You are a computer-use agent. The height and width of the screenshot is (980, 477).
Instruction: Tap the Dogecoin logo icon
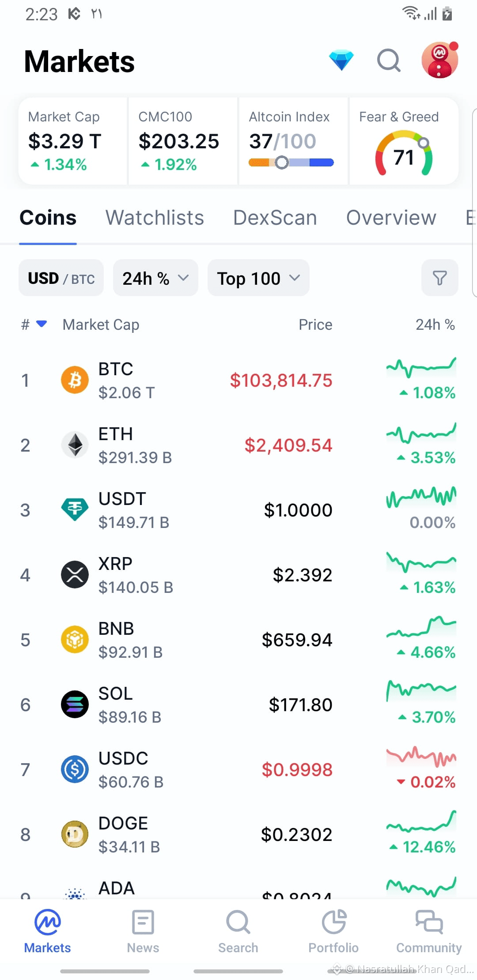click(x=75, y=834)
